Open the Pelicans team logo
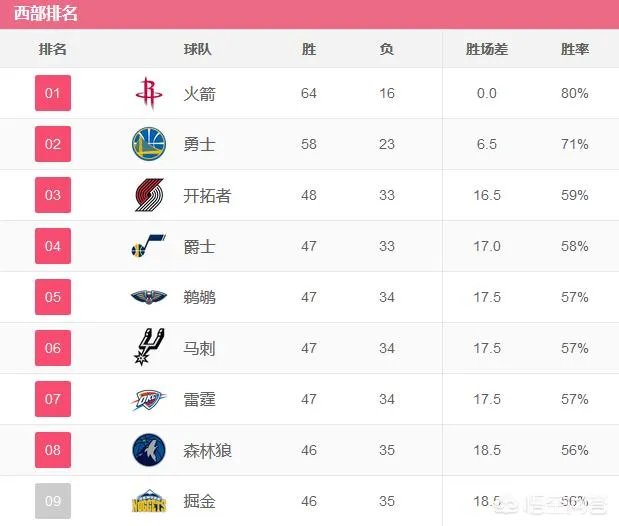Screen dimensions: 619x526 [148, 297]
